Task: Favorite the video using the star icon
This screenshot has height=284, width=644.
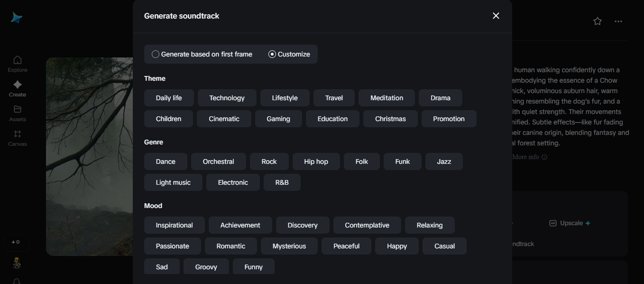Action: [597, 21]
